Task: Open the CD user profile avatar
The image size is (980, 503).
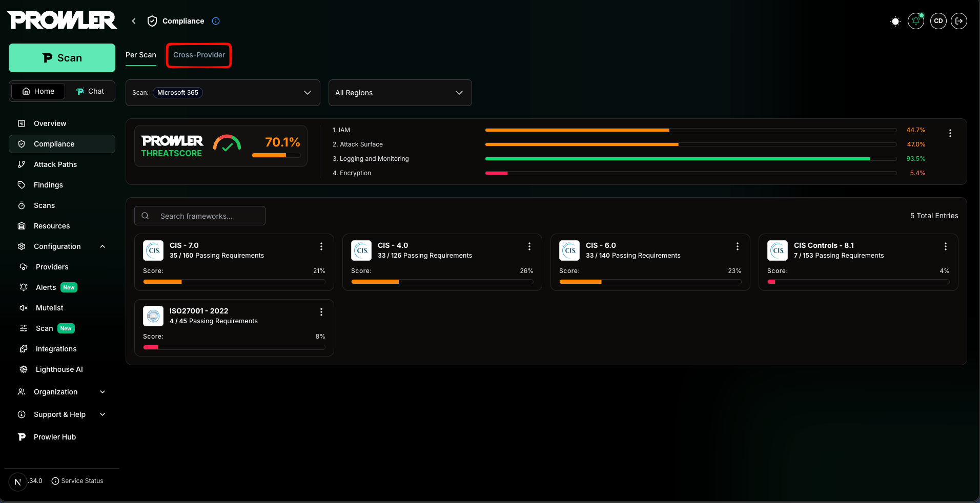Action: click(x=938, y=21)
